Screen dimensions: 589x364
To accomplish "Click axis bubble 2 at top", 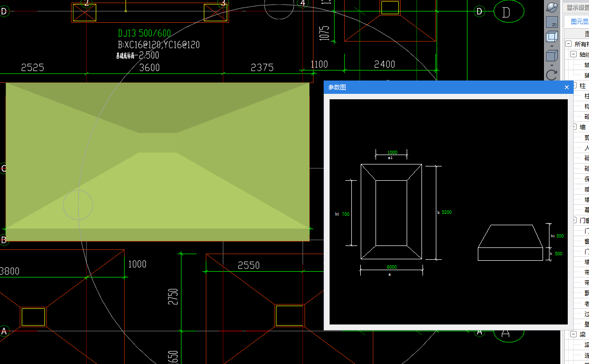I will (x=87, y=3).
